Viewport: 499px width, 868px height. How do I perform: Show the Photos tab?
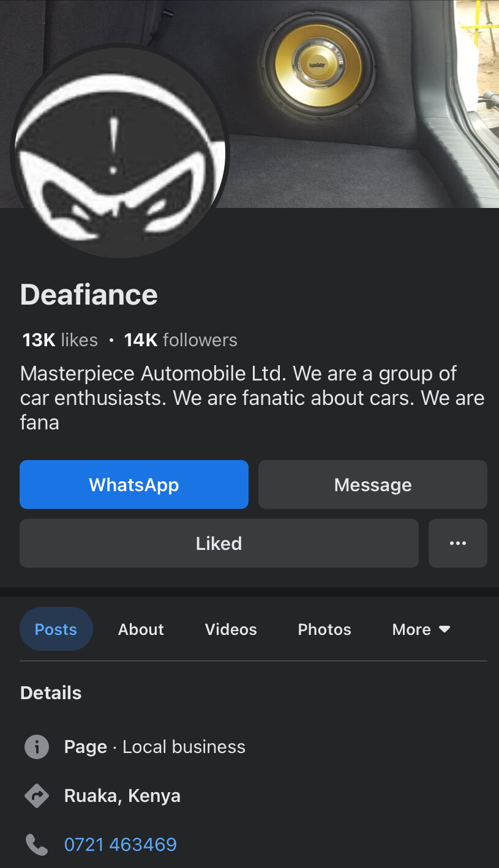(325, 629)
